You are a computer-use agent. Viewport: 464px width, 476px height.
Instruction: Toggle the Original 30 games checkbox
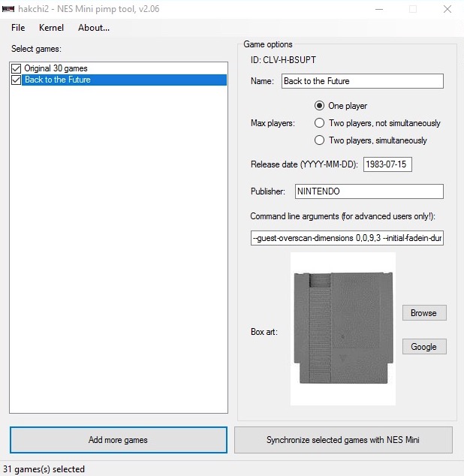coord(16,68)
